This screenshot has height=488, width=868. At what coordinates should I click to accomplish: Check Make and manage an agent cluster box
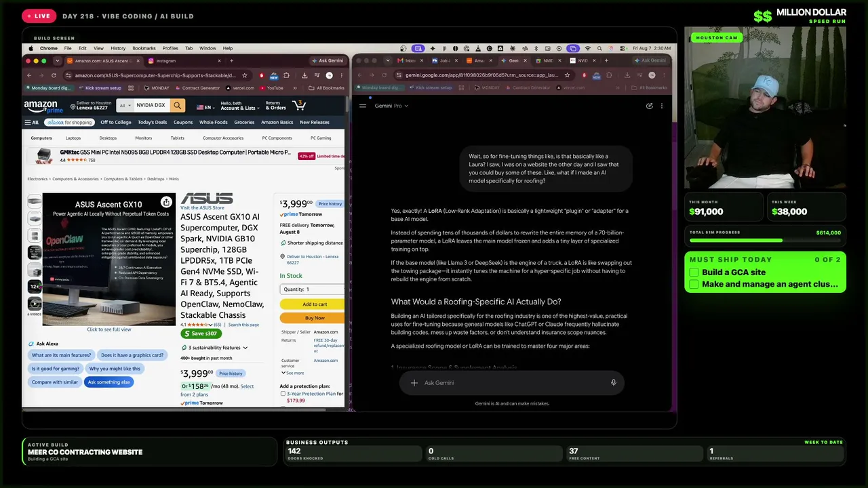(x=694, y=284)
